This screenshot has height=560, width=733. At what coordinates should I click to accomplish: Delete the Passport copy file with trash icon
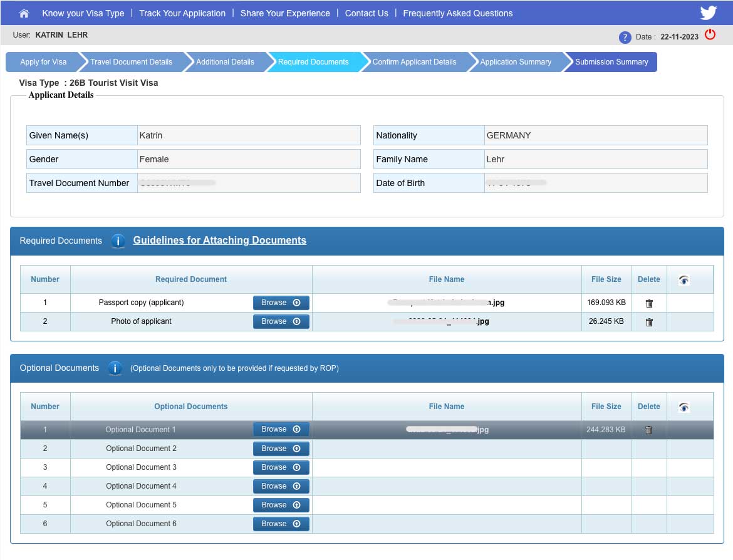point(649,303)
